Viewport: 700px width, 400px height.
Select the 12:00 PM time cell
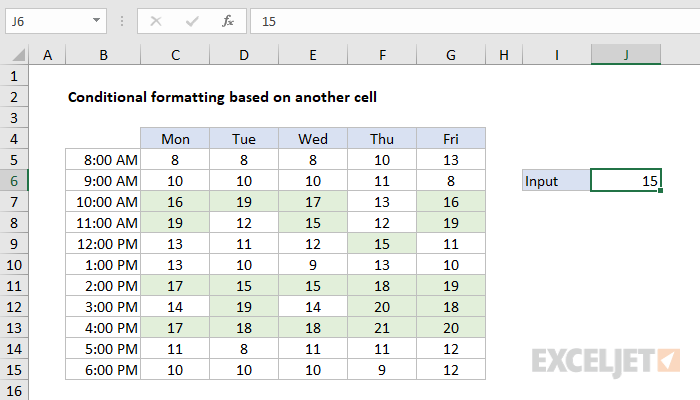102,243
